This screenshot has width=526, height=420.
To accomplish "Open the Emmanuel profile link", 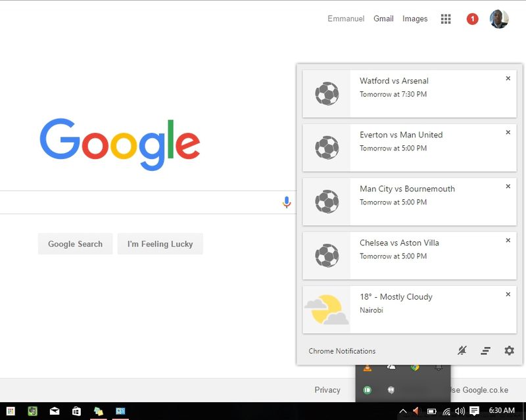I will [346, 19].
